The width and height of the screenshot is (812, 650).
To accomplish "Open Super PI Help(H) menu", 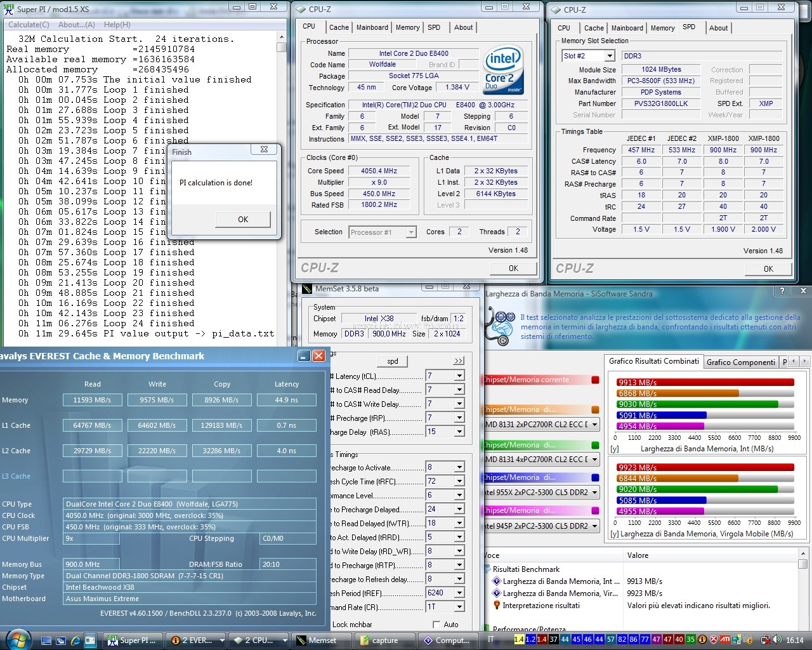I will pos(117,25).
